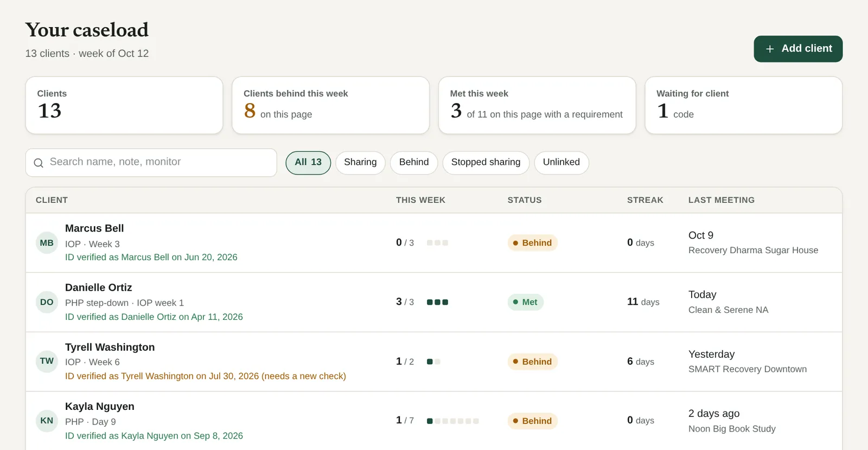Open Danielle Ortiz's client name
This screenshot has height=450, width=868.
coord(99,287)
